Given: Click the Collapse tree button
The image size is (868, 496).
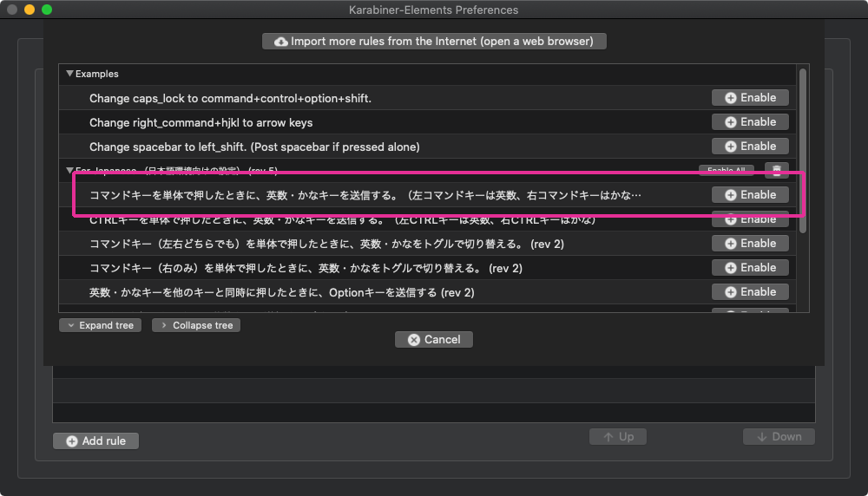Looking at the screenshot, I should (196, 325).
